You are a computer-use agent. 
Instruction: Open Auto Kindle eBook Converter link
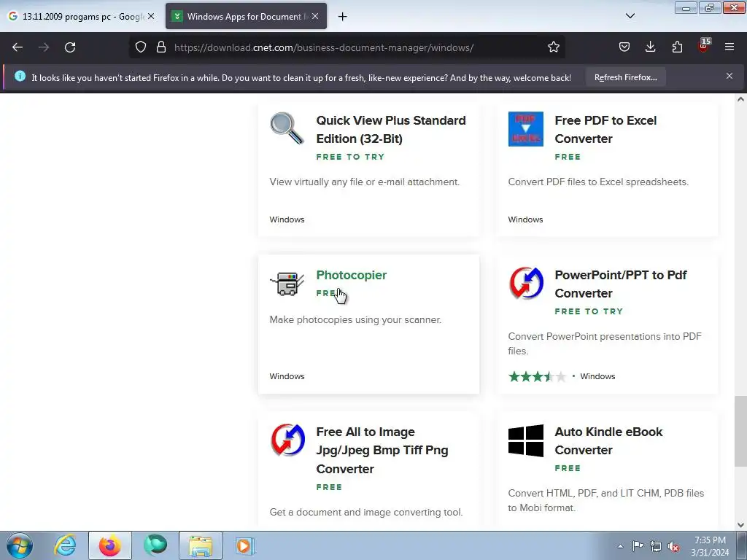[x=608, y=441]
